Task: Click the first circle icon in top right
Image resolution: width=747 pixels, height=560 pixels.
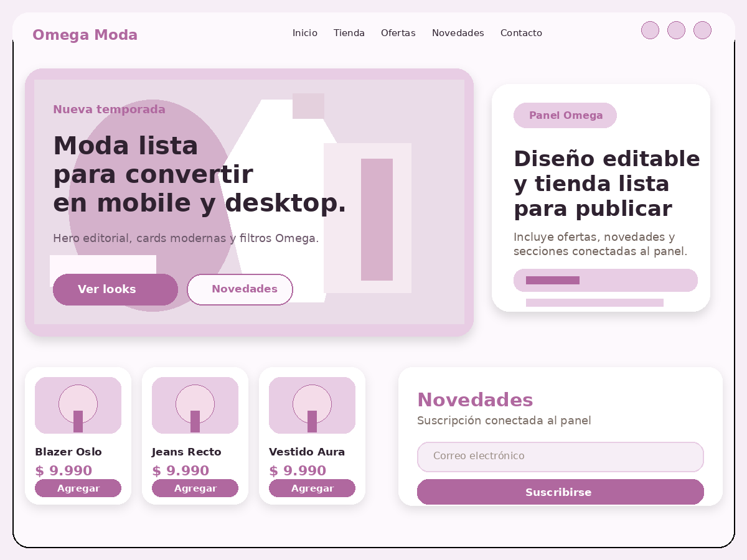Action: (x=650, y=30)
